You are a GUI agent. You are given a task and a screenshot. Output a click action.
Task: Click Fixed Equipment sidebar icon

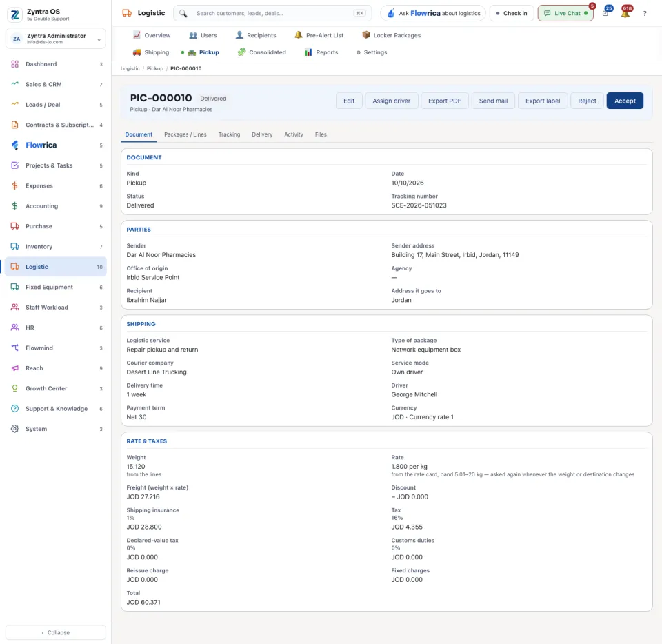pos(14,287)
